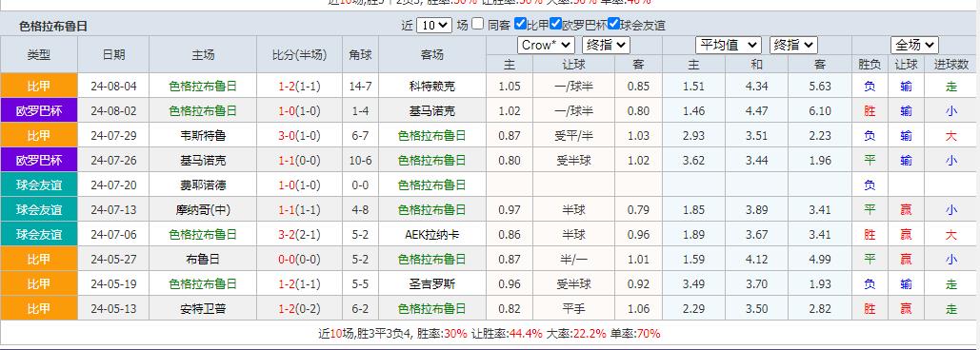The height and width of the screenshot is (350, 980).
Task: Click the 色格拉布鲁日 section title
Action: point(53,27)
